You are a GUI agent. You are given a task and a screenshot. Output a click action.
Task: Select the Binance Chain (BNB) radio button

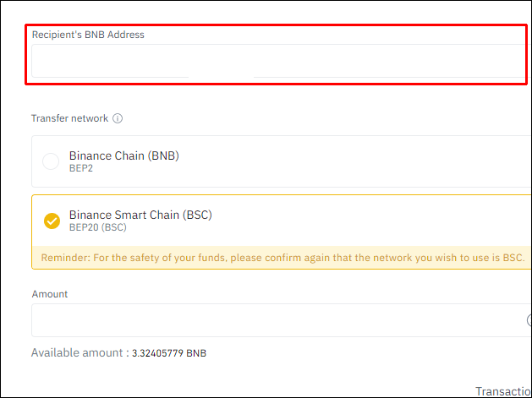[x=51, y=161]
